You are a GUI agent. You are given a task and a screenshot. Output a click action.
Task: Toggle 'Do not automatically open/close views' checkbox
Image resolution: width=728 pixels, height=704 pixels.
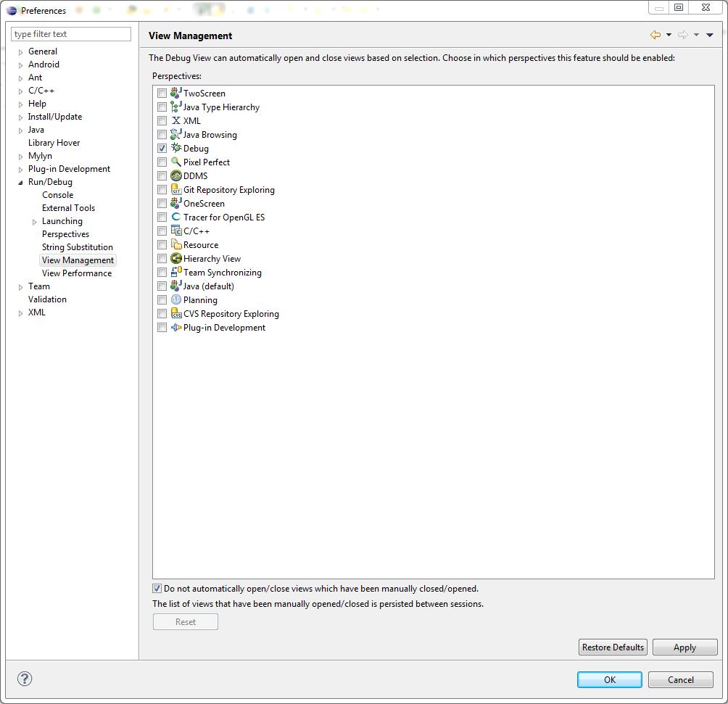pyautogui.click(x=157, y=589)
